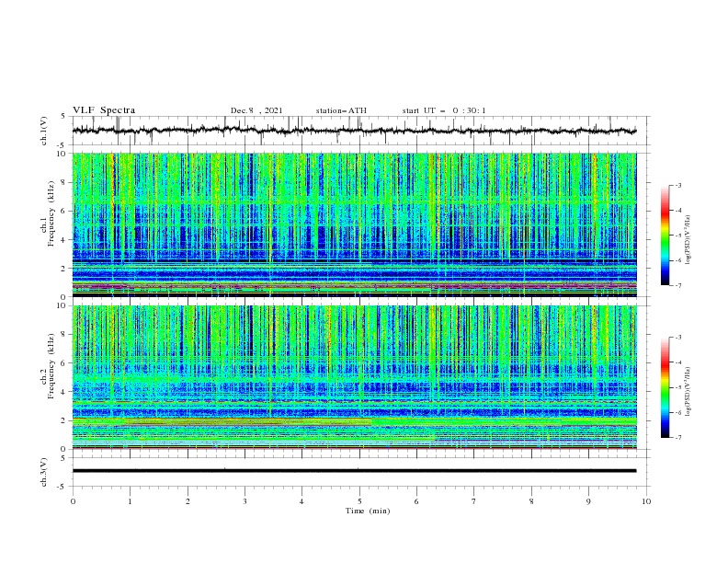The image size is (728, 563).
Task: Click the "-3" label on ch.2 color bar
Action: click(x=677, y=338)
